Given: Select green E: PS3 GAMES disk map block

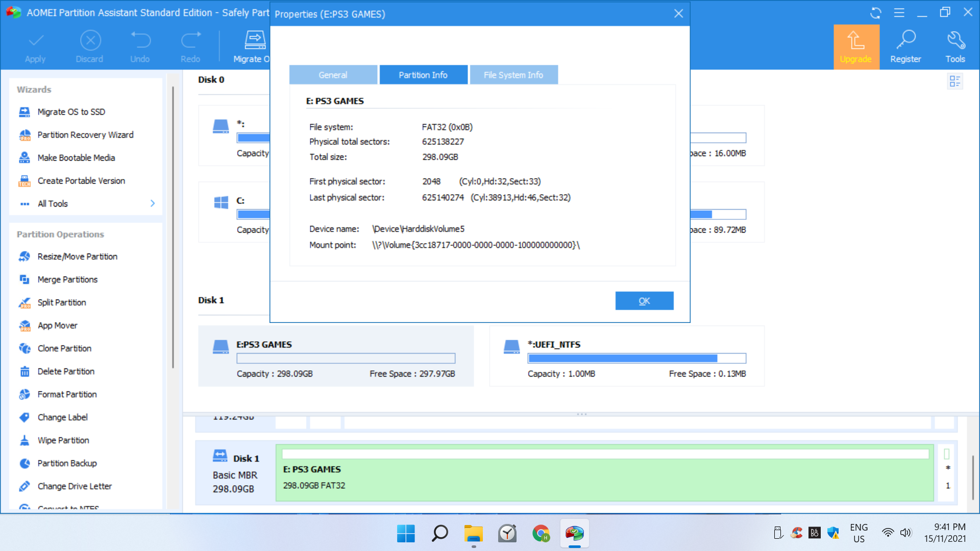Looking at the screenshot, I should [x=605, y=473].
